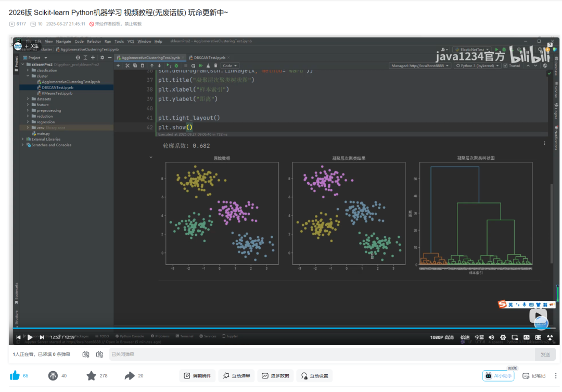Share the video via arrow icon
Screen dimensions: 562x392
(130, 375)
